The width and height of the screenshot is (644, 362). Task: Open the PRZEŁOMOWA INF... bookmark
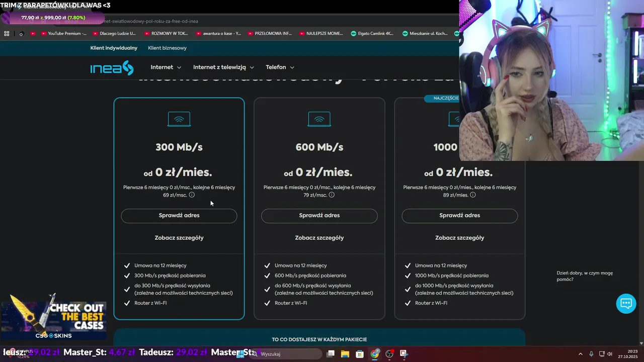(270, 34)
